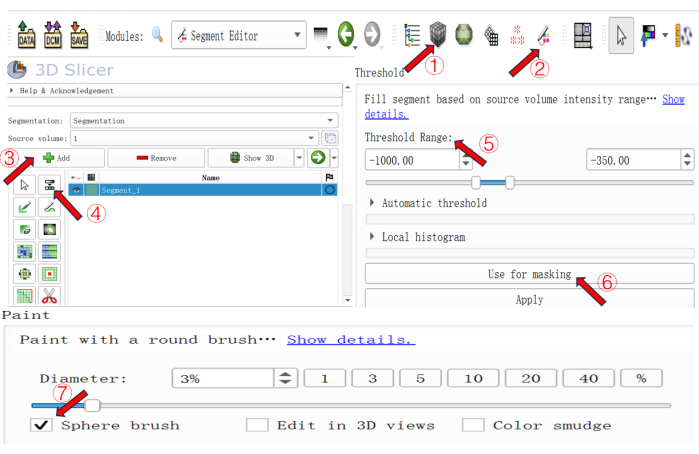Open the Markups red asterisks icon
The width and height of the screenshot is (699, 454).
(x=517, y=35)
